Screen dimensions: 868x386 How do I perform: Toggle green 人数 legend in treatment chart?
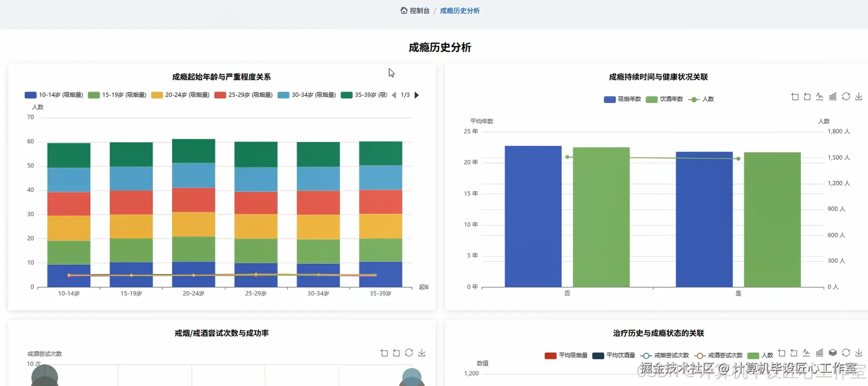[x=760, y=355]
